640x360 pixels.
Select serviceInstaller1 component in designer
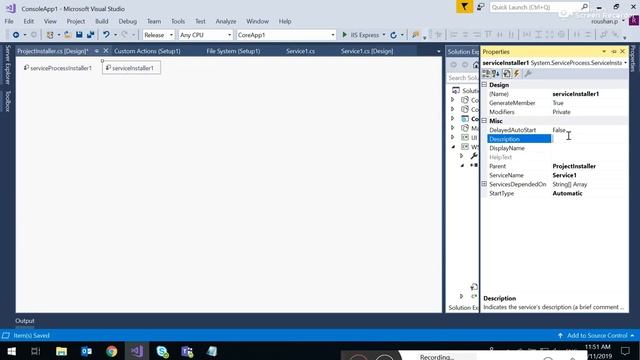131,68
